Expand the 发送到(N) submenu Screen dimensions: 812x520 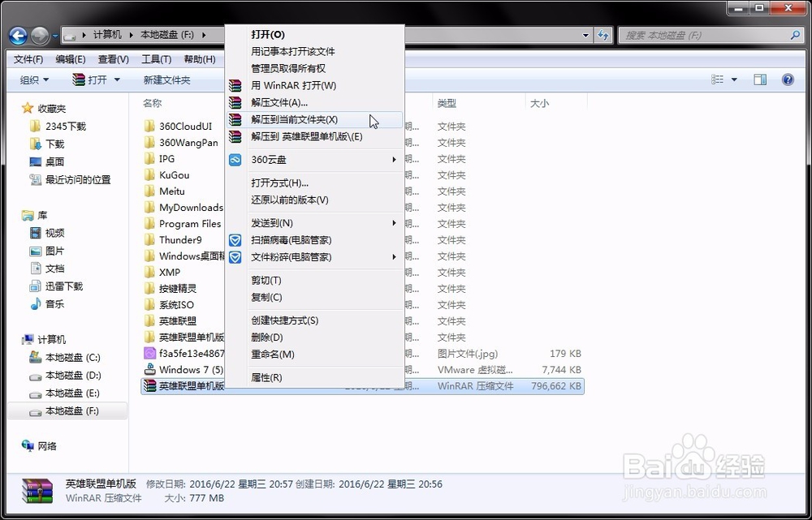click(394, 223)
